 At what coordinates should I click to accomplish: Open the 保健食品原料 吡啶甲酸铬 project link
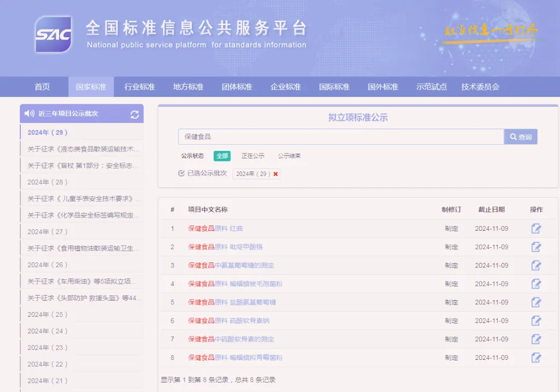click(226, 247)
